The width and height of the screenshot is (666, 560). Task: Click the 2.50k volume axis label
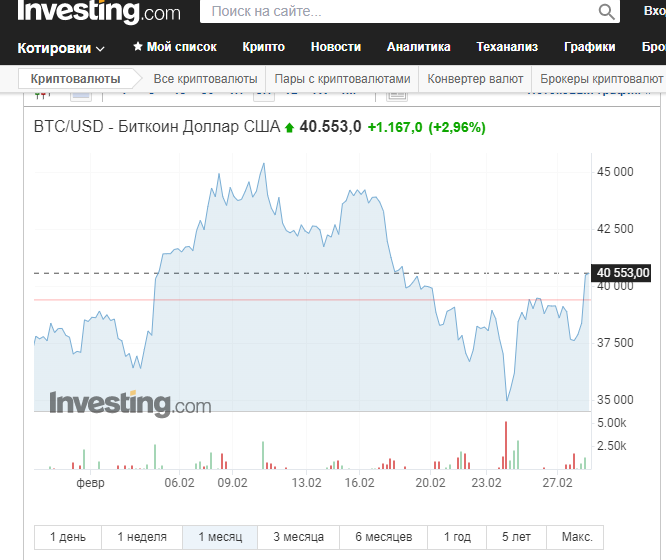611,446
